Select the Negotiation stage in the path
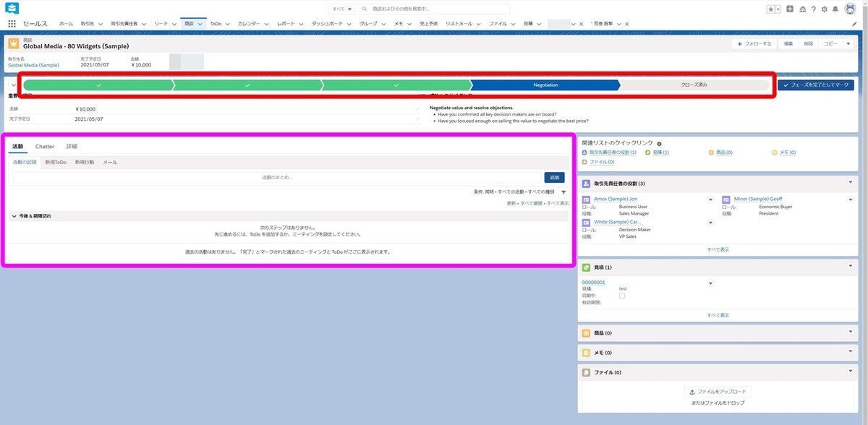This screenshot has width=868, height=425. pos(546,85)
